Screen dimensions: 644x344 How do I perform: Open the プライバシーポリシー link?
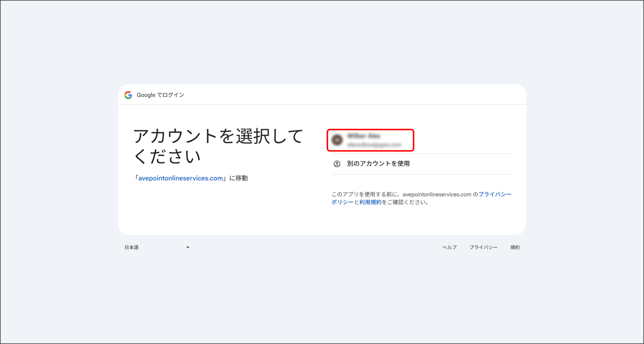point(495,194)
